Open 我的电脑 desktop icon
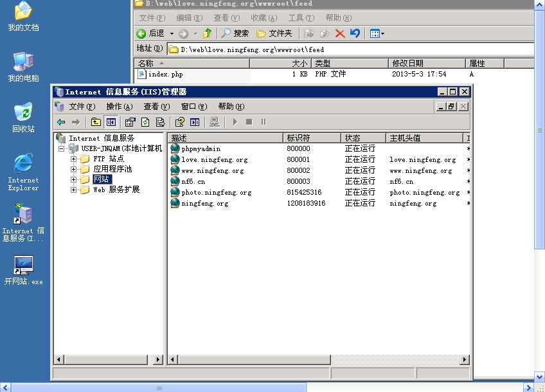545x392 pixels. pyautogui.click(x=23, y=67)
